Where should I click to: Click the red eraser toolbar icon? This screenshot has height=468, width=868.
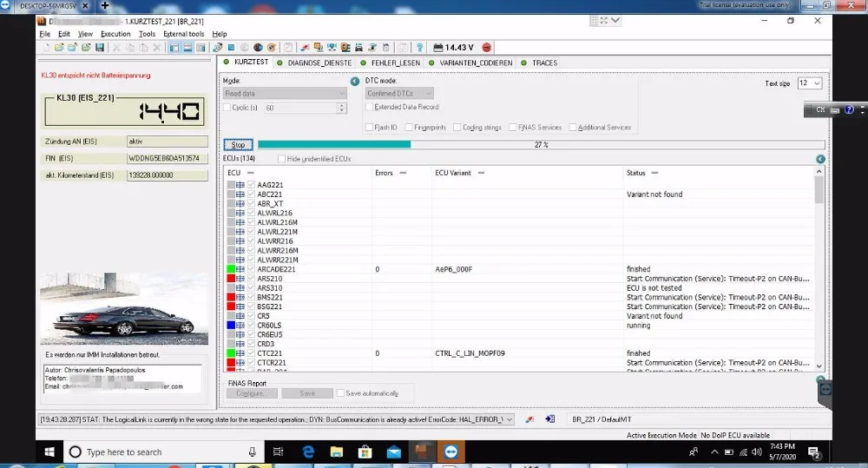click(305, 48)
